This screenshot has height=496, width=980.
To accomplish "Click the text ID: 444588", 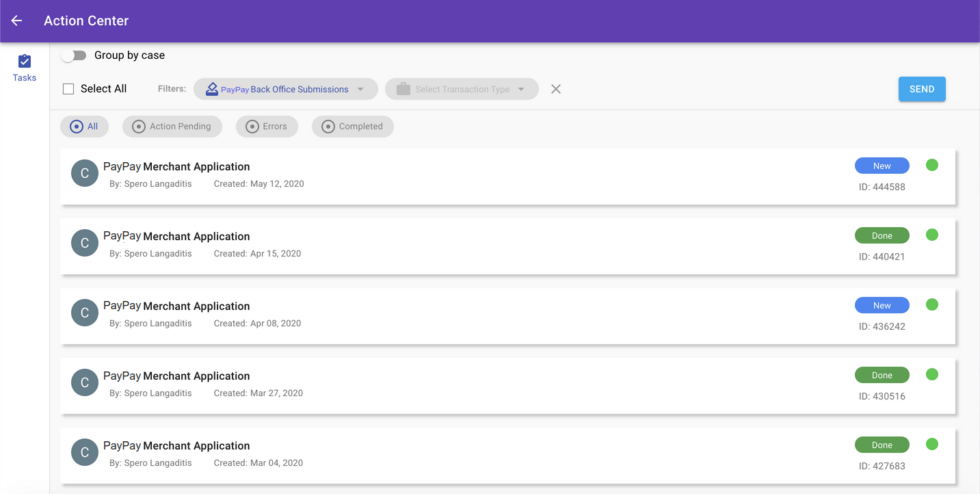I will [882, 187].
